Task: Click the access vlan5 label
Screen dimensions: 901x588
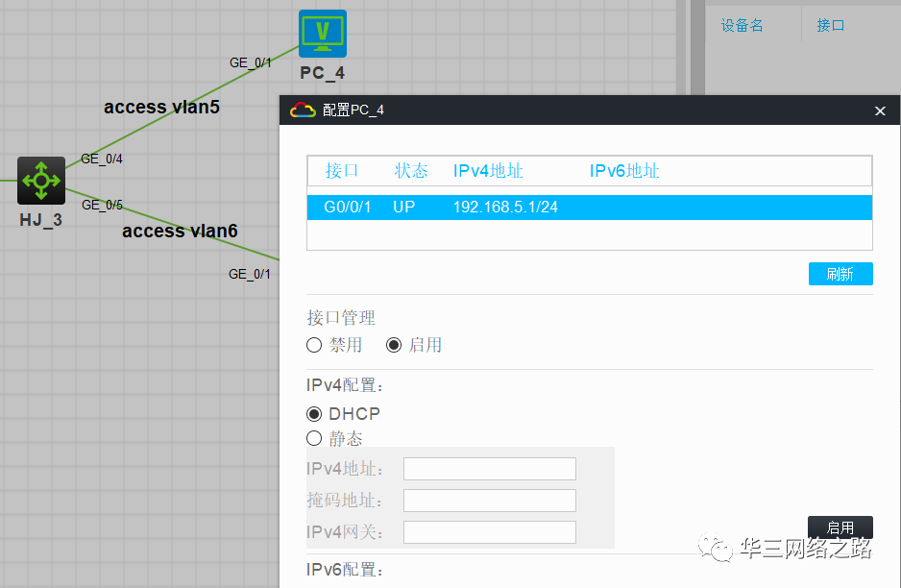Action: point(160,107)
